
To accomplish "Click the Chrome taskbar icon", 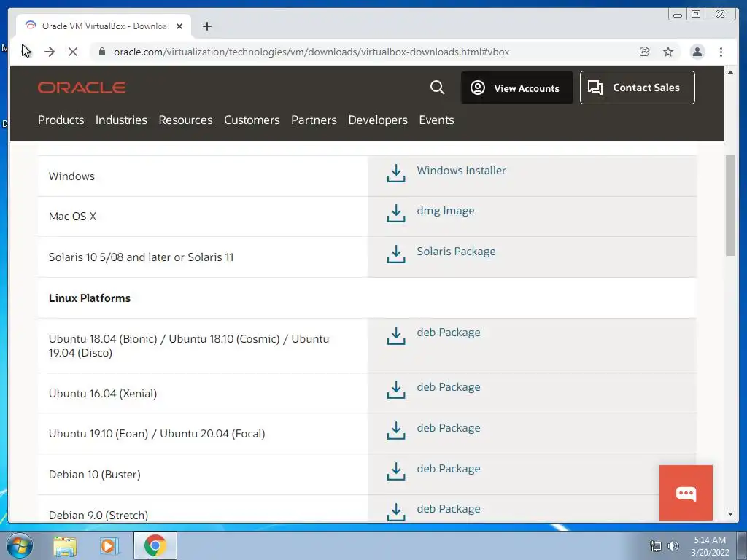I will [155, 545].
